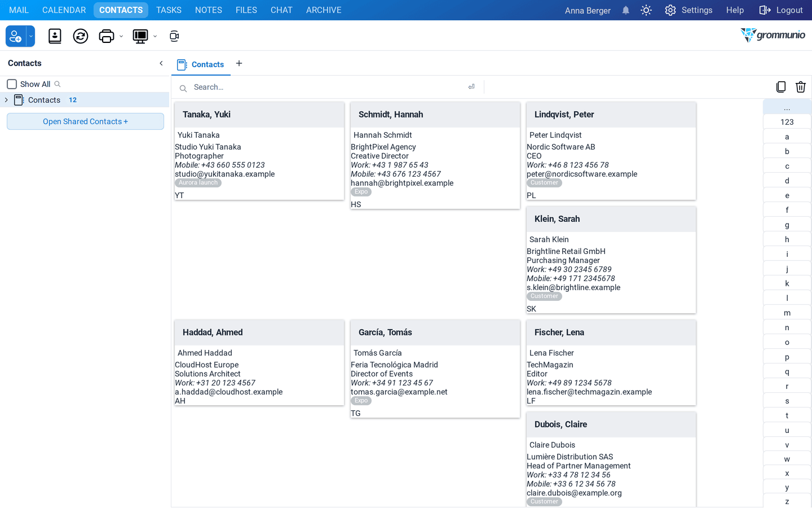
Task: Click the enter arrow in the search bar
Action: click(x=471, y=87)
